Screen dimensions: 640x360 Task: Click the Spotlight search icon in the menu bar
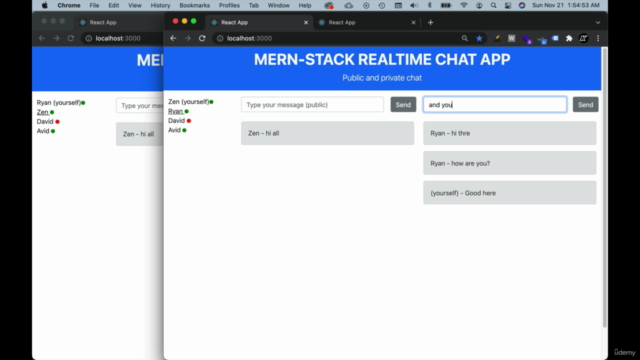click(x=493, y=5)
